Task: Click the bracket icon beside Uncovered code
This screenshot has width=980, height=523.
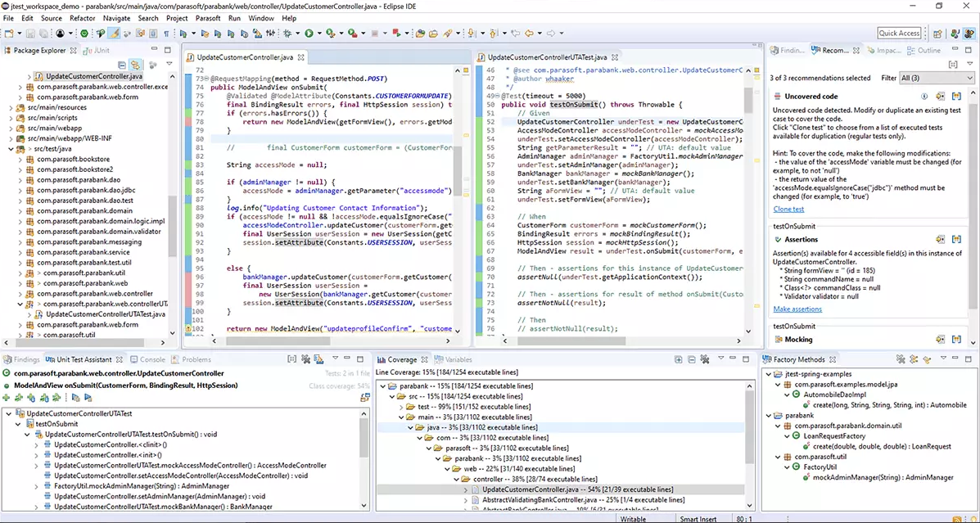Action: tap(956, 97)
